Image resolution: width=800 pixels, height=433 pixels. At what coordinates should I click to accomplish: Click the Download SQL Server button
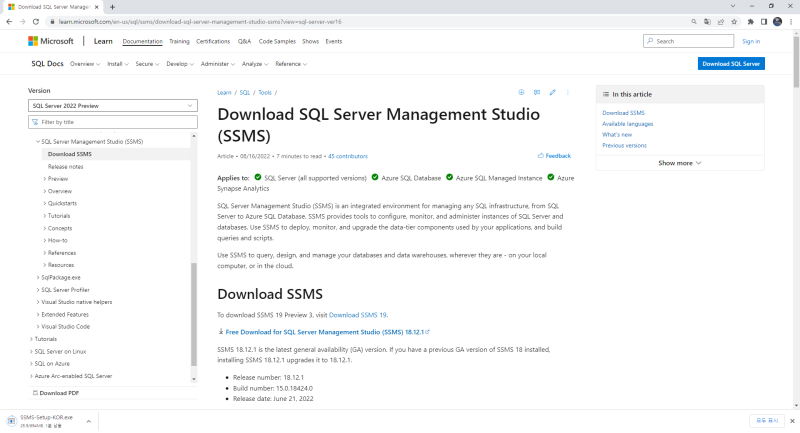[731, 64]
